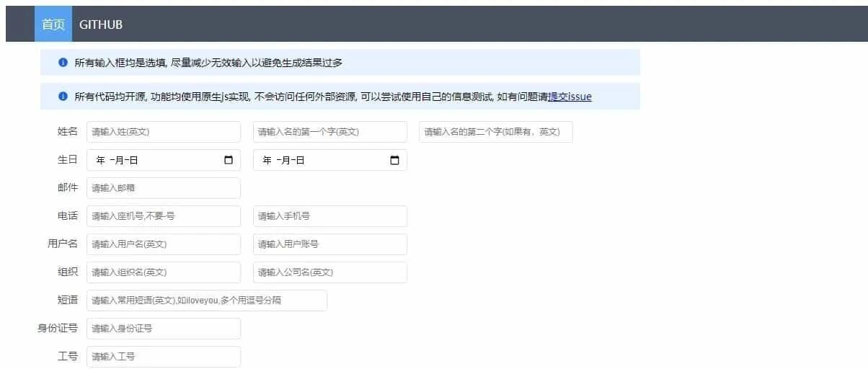Focus the 请输入邮箱 email field
The height and width of the screenshot is (369, 868).
pyautogui.click(x=164, y=188)
